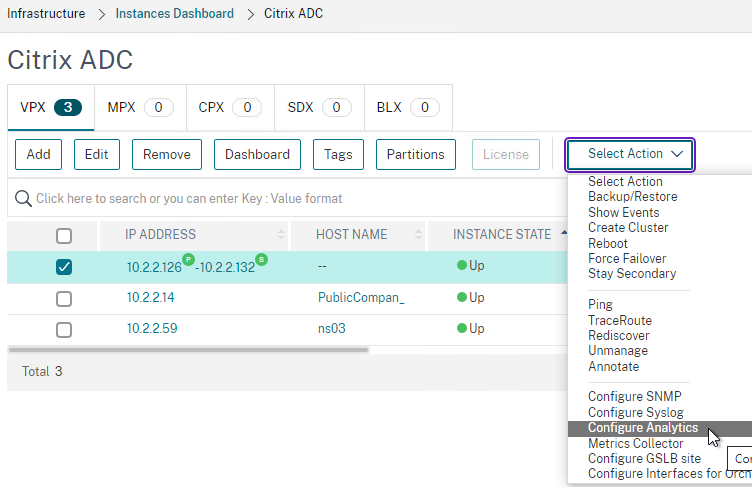Open the 10.2.2.126 IP address link
Image resolution: width=752 pixels, height=487 pixels.
coord(154,267)
